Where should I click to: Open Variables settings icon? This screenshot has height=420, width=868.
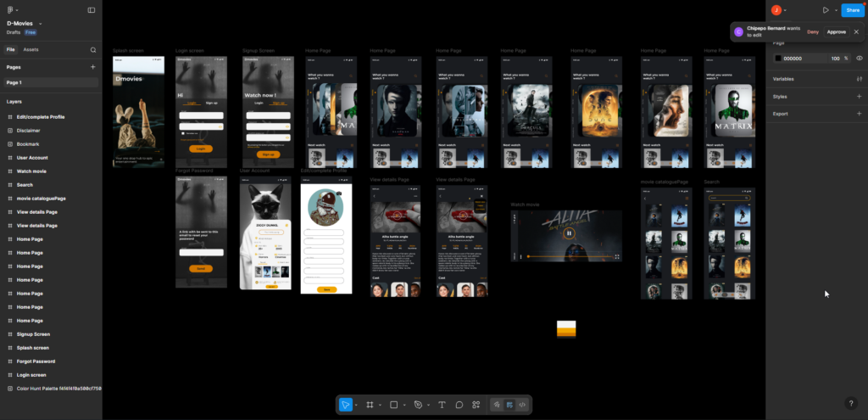pos(860,79)
